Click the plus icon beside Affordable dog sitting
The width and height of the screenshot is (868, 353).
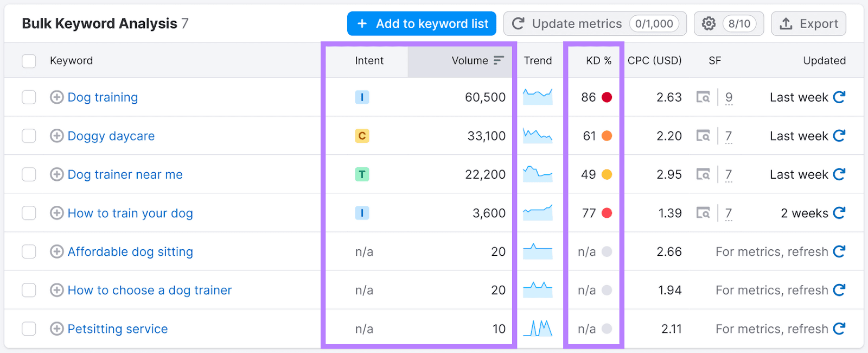(56, 251)
